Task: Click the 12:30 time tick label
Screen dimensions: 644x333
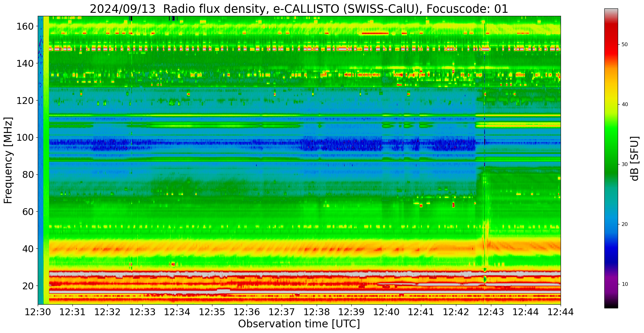Action: tap(38, 312)
